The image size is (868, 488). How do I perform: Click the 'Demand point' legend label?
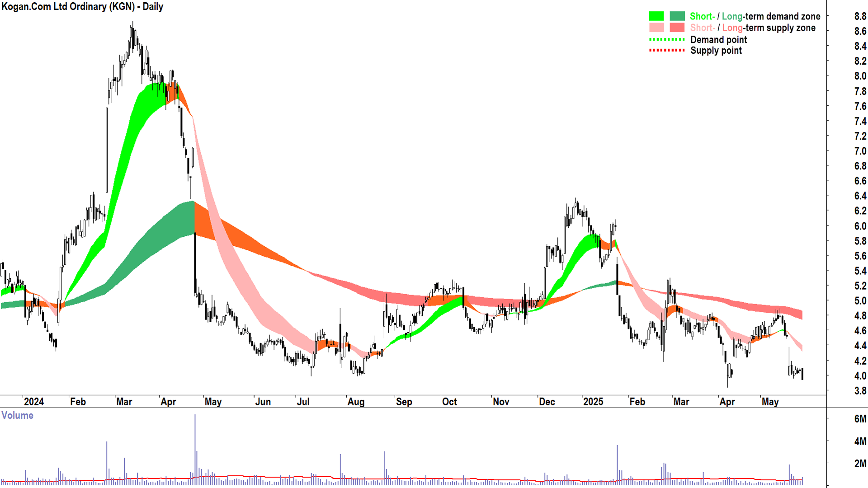coord(718,40)
